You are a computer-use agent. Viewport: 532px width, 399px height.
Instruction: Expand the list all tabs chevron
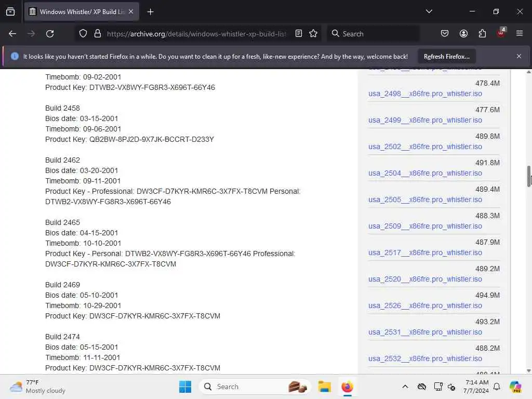tap(429, 11)
